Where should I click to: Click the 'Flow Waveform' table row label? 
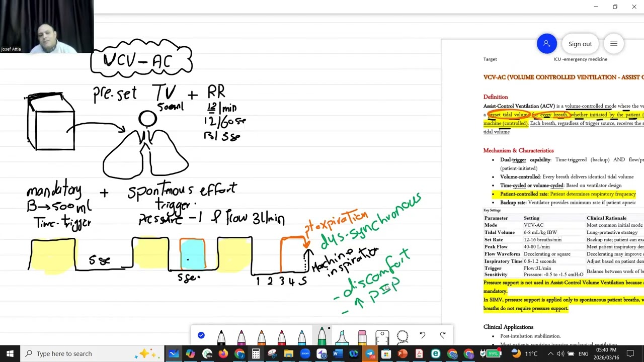click(502, 254)
